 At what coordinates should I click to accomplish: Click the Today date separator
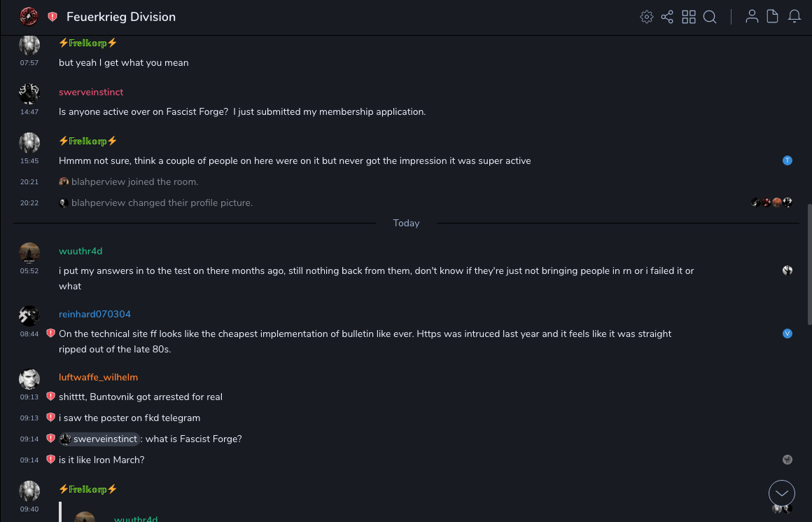(406, 224)
